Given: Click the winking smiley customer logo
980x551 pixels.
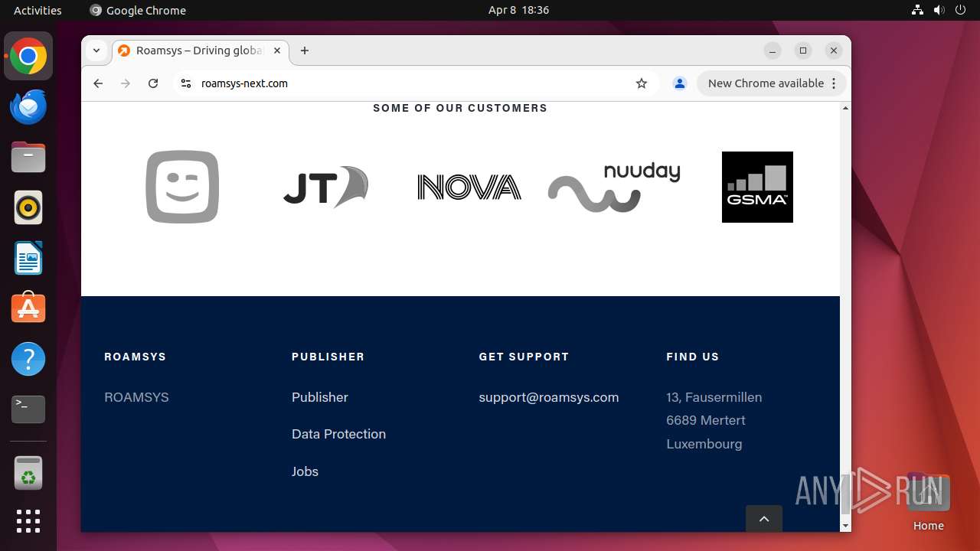Looking at the screenshot, I should coord(182,187).
